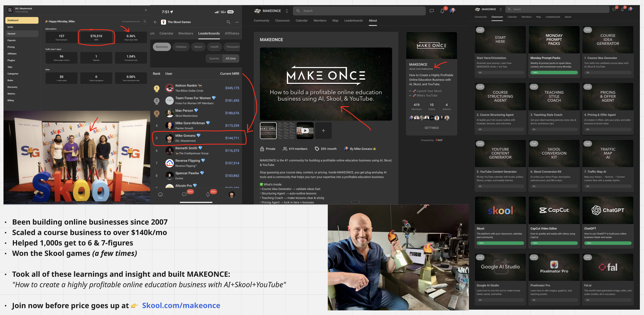644x315 pixels.
Task: Open the bell with 3 badge in About header
Action: (x=442, y=11)
